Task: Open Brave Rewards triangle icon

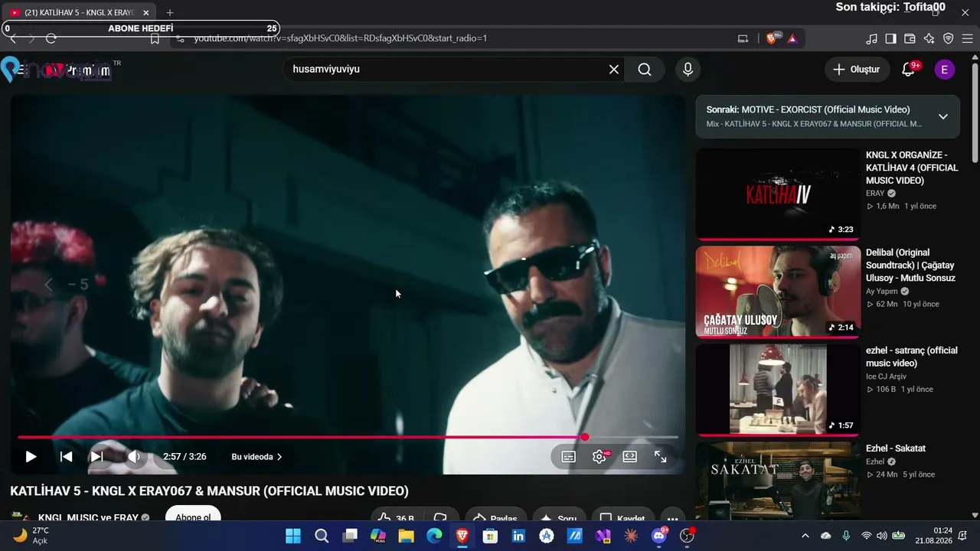Action: click(x=792, y=38)
